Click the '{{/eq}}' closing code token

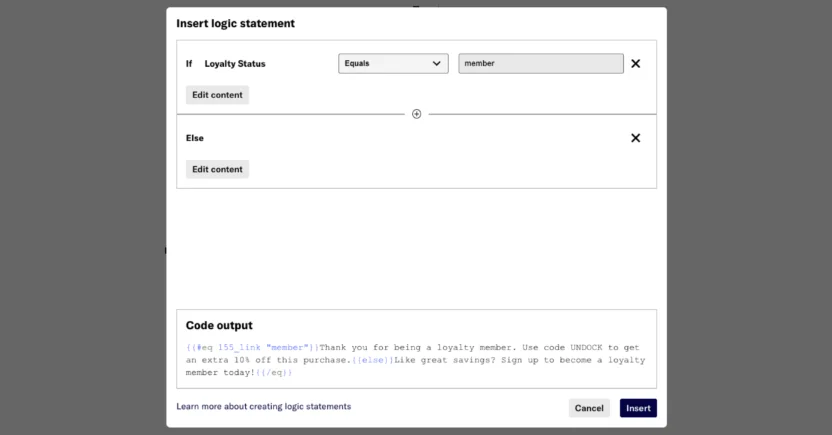tap(274, 372)
